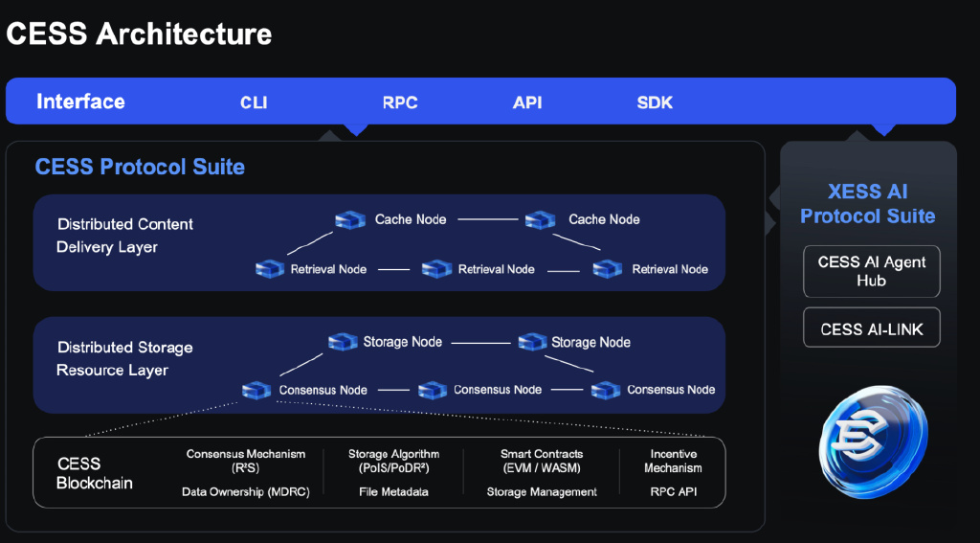Select the middle Retrieval Node icon
The width and height of the screenshot is (980, 543).
click(x=436, y=269)
